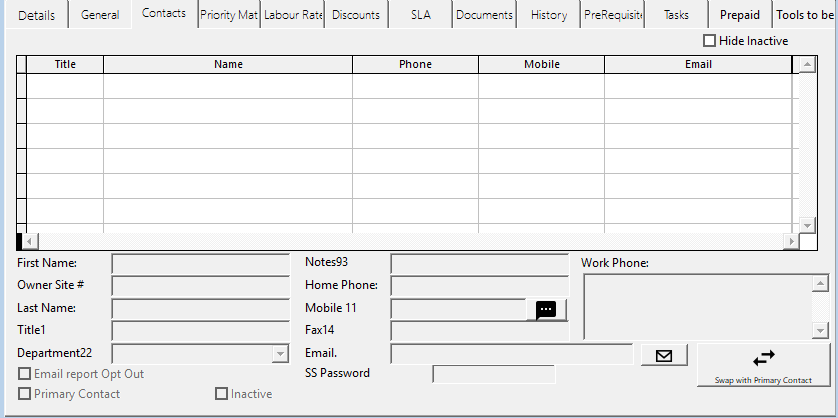Select the Prepaid tab

(740, 15)
